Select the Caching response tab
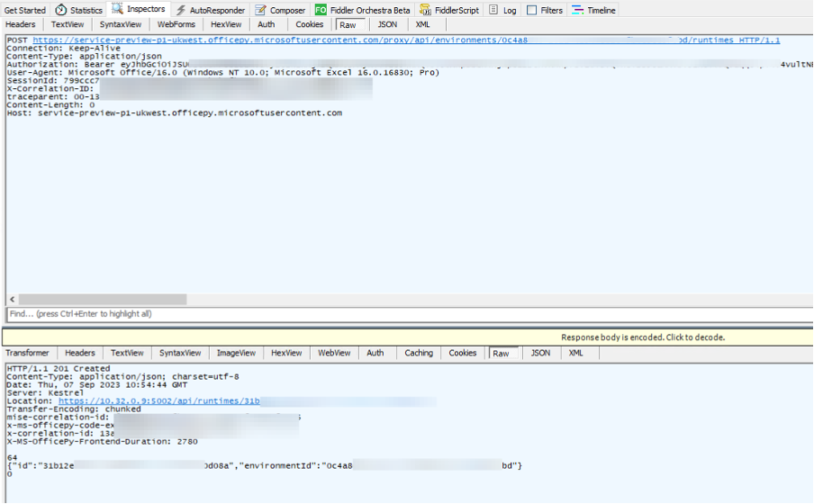The image size is (814, 504). tap(419, 353)
